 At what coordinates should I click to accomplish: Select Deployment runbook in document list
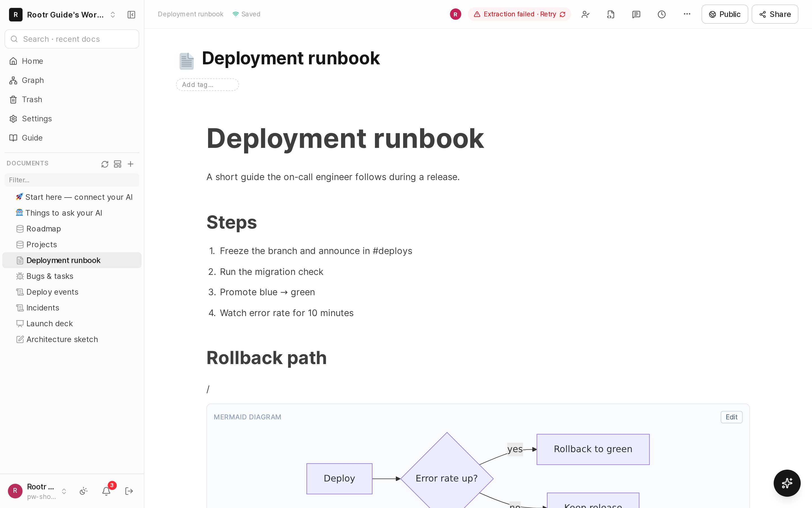coord(72,260)
